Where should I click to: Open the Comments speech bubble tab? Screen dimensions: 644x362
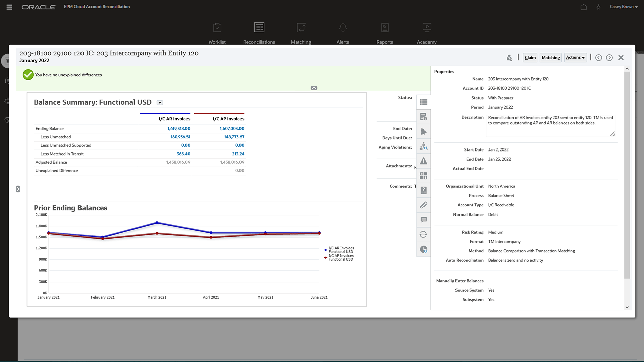point(423,220)
